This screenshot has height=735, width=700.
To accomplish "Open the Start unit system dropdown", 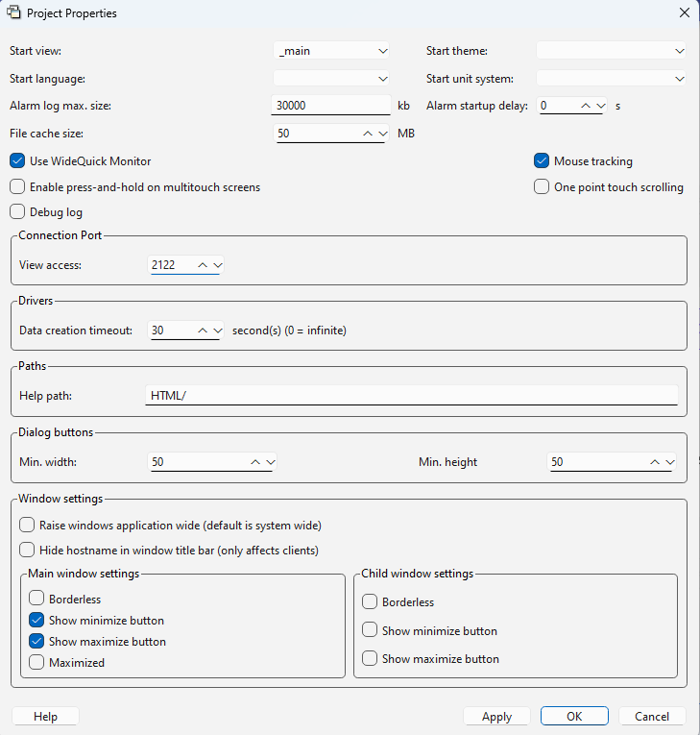I will (680, 79).
